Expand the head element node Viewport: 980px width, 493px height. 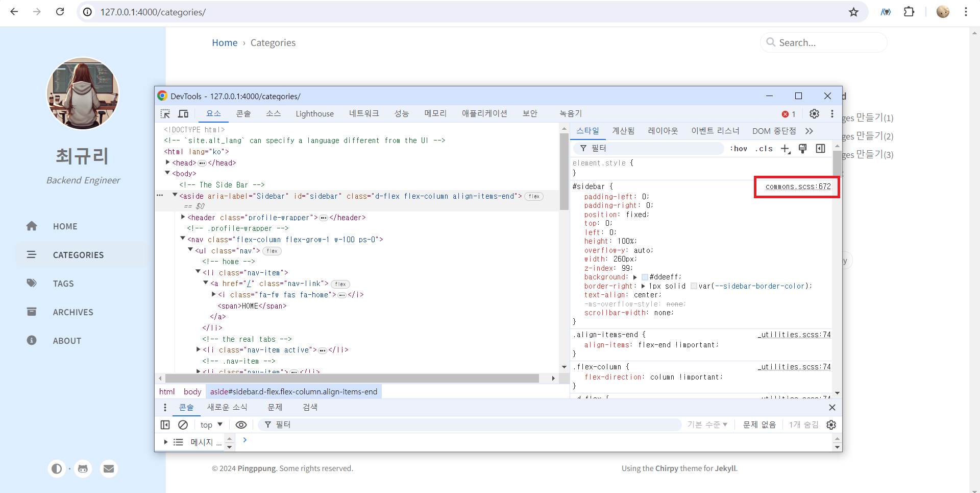point(168,162)
